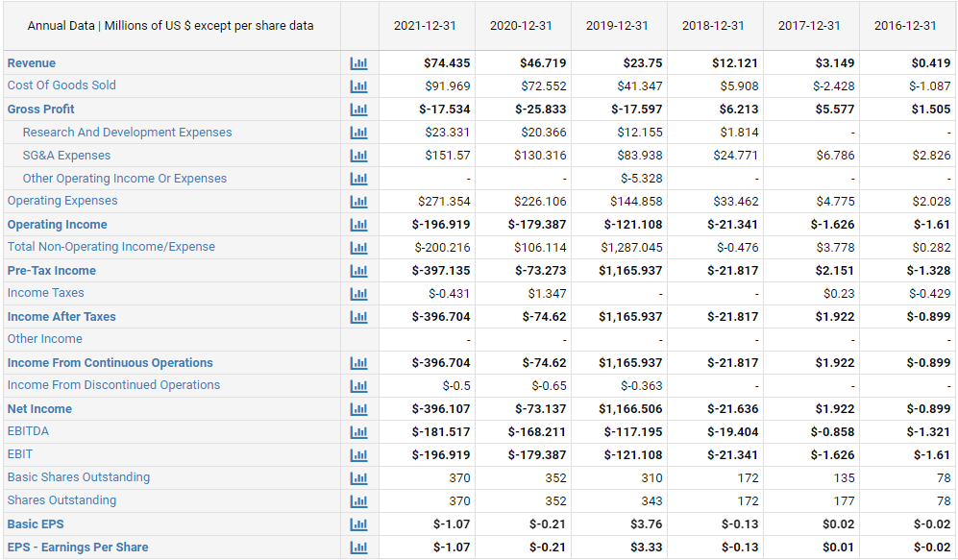Select the 2021 discontinued operations value $-0.5

point(456,386)
